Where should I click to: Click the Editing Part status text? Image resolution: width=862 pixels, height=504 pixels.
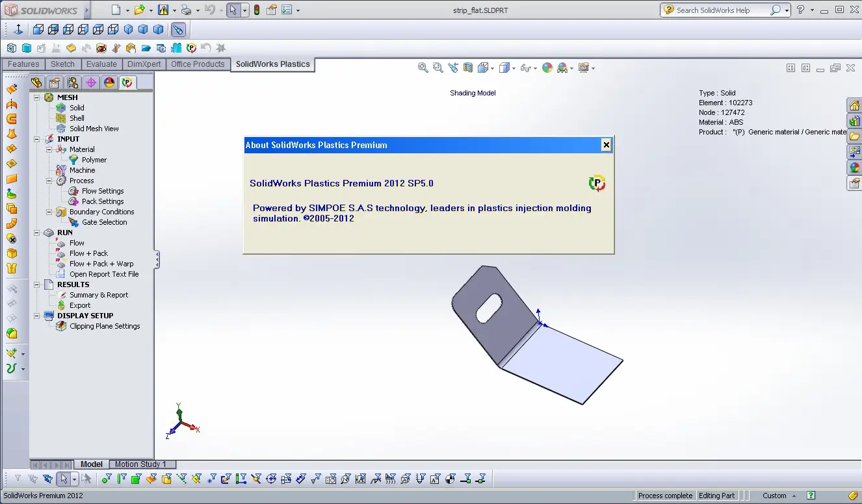point(717,496)
